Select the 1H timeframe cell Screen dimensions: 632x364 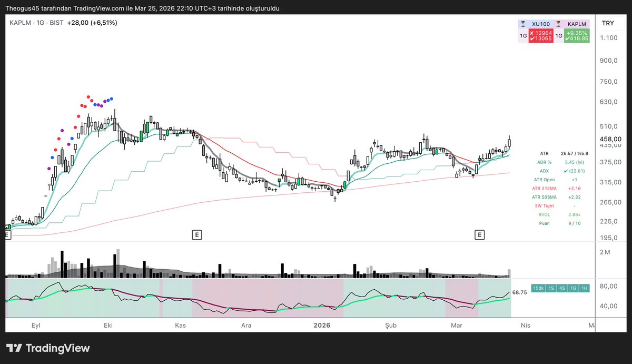point(584,288)
